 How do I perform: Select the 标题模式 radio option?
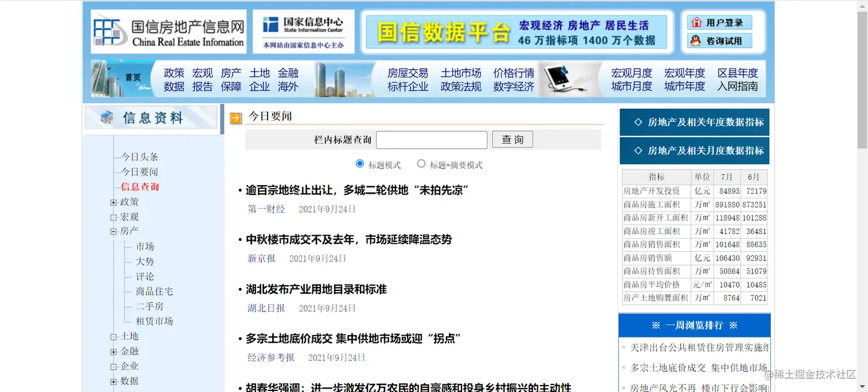361,164
